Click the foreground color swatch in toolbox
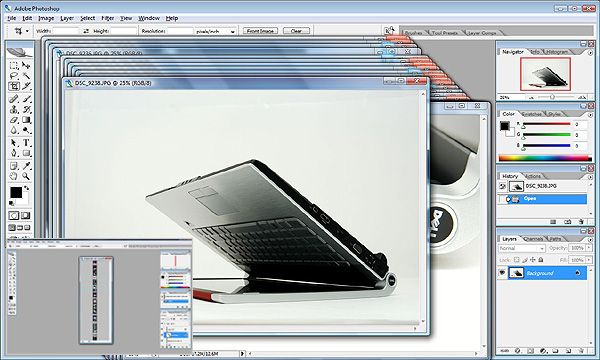The image size is (600, 360). (16, 192)
